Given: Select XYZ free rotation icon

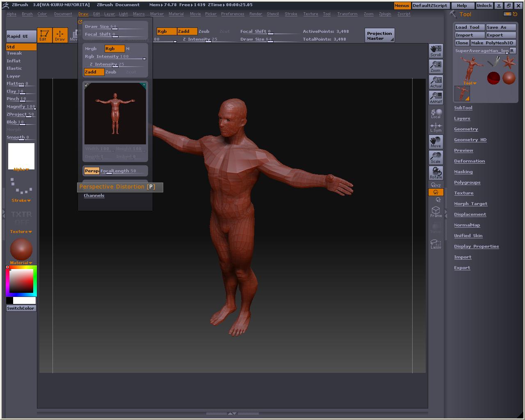Looking at the screenshot, I should click(x=436, y=185).
